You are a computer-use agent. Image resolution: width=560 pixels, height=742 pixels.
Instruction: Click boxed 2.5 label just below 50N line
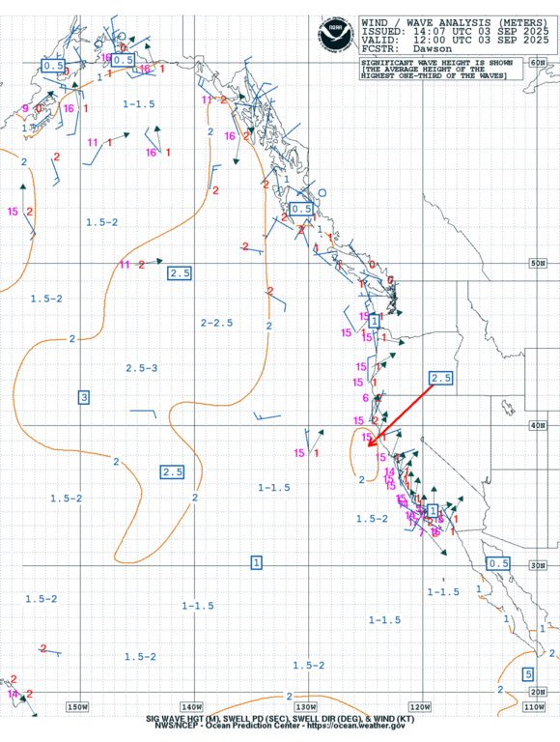[180, 273]
